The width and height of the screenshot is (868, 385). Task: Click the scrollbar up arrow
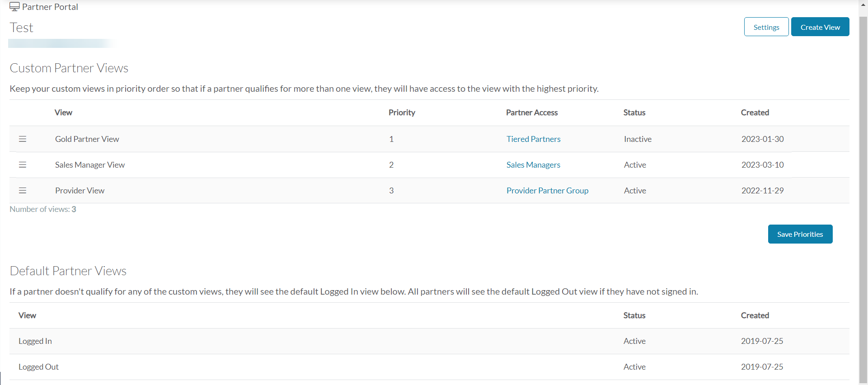click(863, 5)
